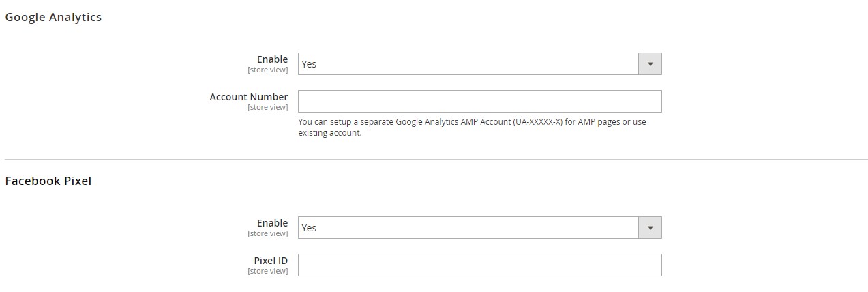Open the Facebook Pixel Enable select box
The width and height of the screenshot is (868, 292).
coord(468,228)
